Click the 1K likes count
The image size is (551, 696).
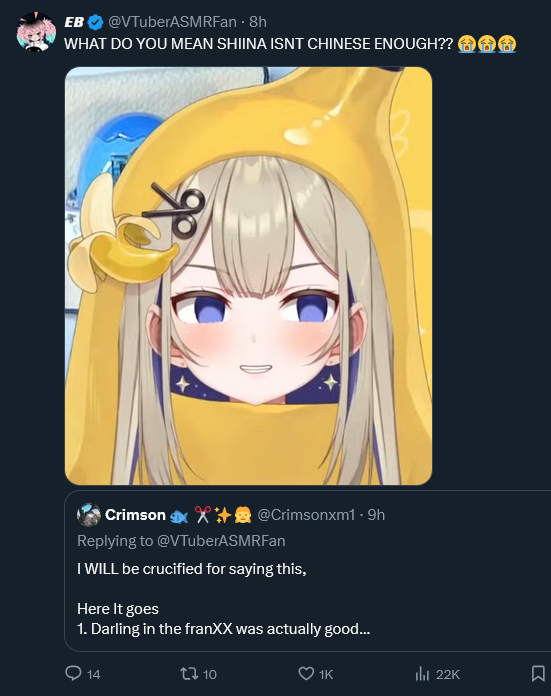coord(326,675)
